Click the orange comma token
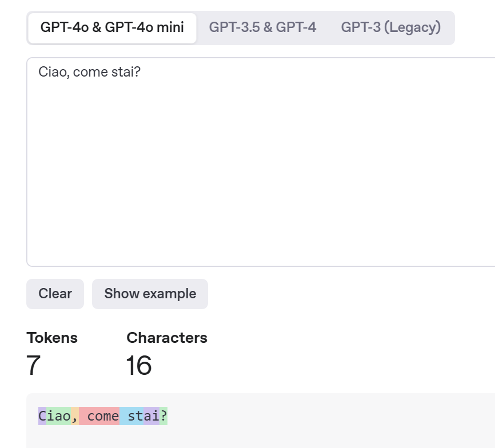This screenshot has height=448, width=495. click(x=75, y=416)
